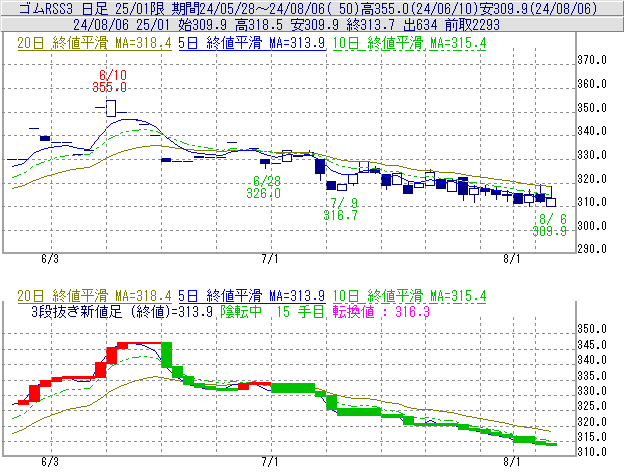Click the 6/3 date label on upper chart

point(50,259)
